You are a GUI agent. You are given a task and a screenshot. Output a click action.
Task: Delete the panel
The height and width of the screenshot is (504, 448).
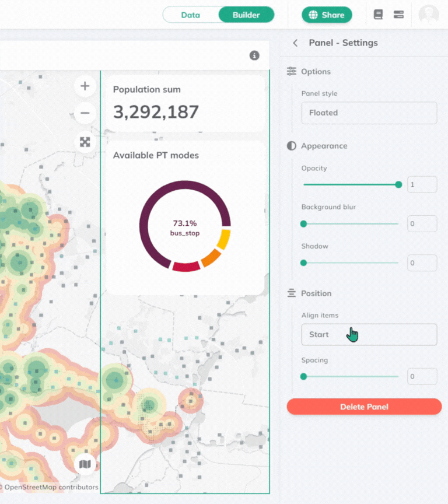coord(364,407)
